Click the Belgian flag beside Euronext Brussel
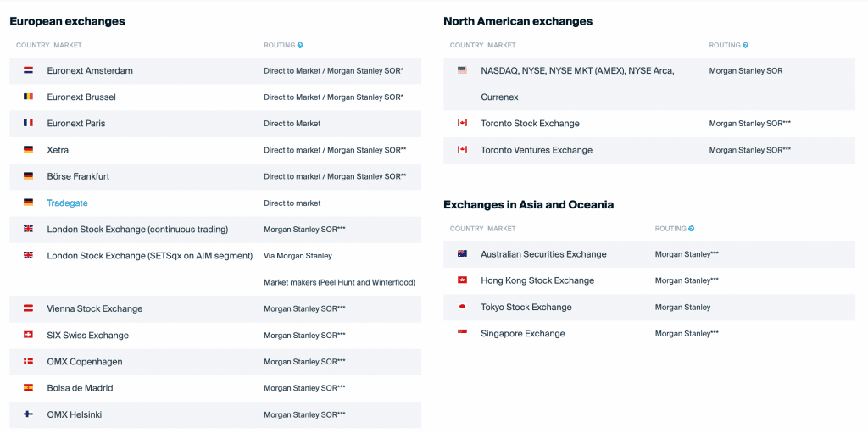 pos(28,97)
